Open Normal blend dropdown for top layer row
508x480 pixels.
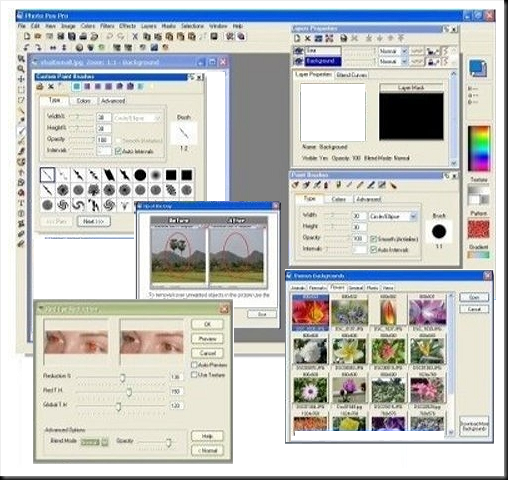404,51
